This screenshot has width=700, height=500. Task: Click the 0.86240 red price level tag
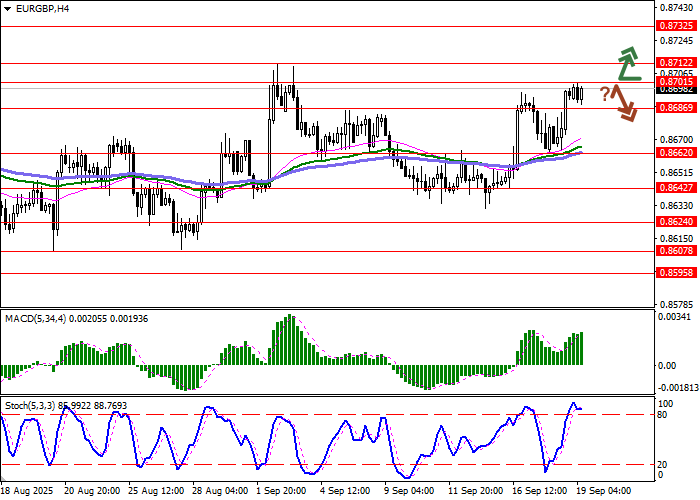675,222
